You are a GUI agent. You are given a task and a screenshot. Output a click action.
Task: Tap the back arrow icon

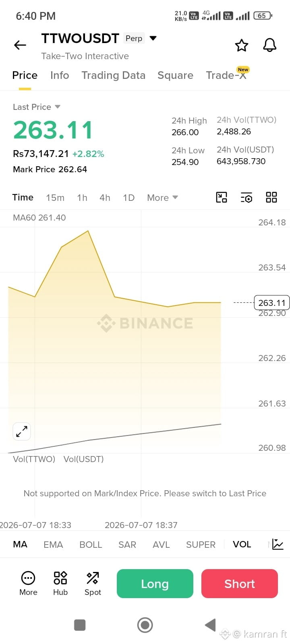tap(20, 45)
